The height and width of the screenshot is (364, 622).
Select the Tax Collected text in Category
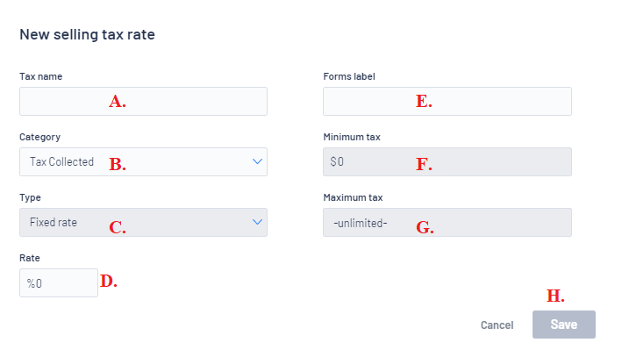61,162
